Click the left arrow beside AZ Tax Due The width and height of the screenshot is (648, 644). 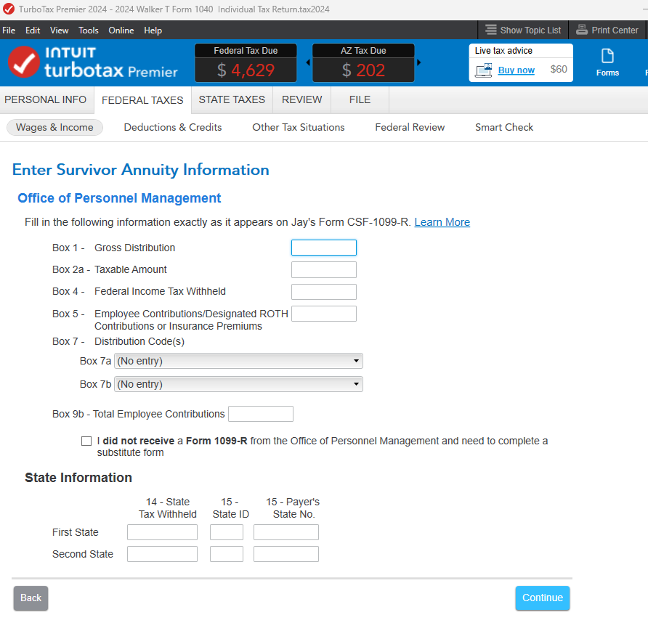pos(308,62)
